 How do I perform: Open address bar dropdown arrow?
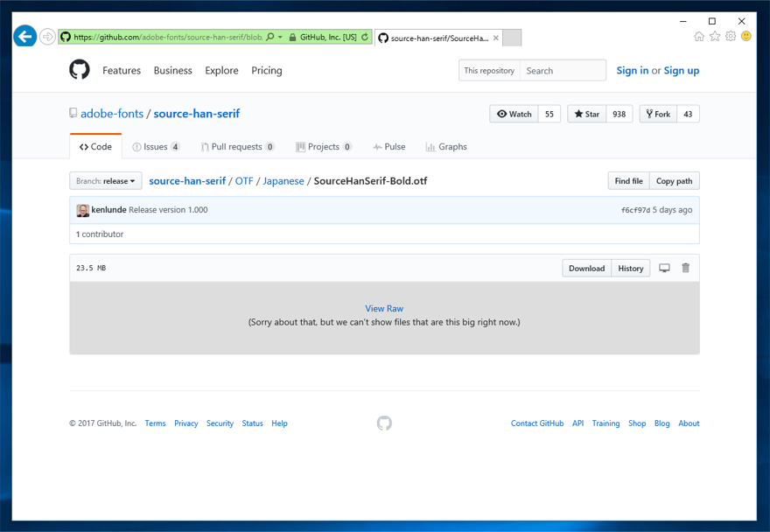(280, 37)
